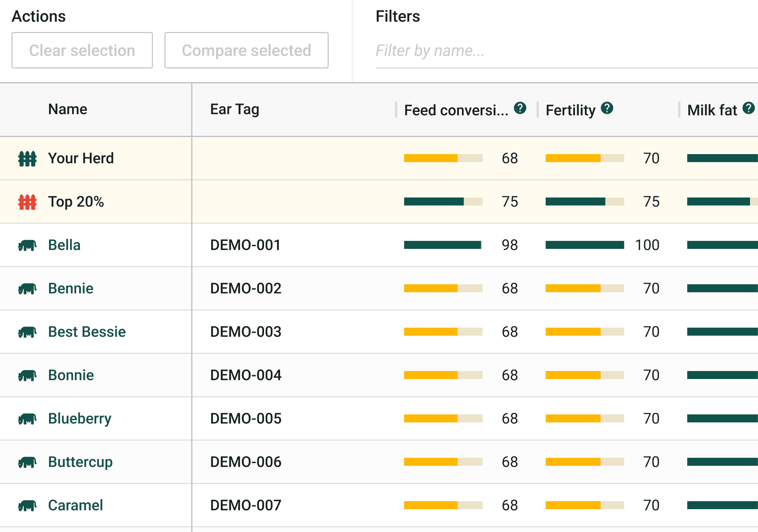Click the cow icon beside Bonnie

pos(27,376)
